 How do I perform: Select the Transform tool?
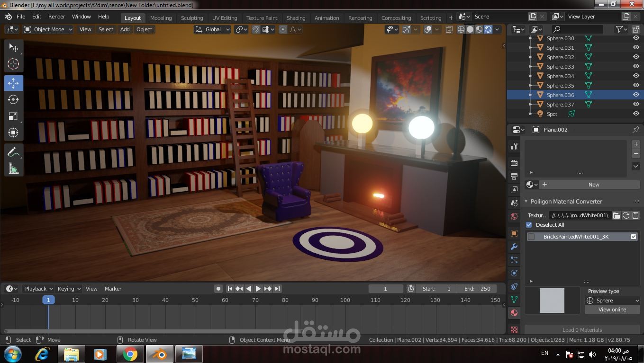click(13, 133)
